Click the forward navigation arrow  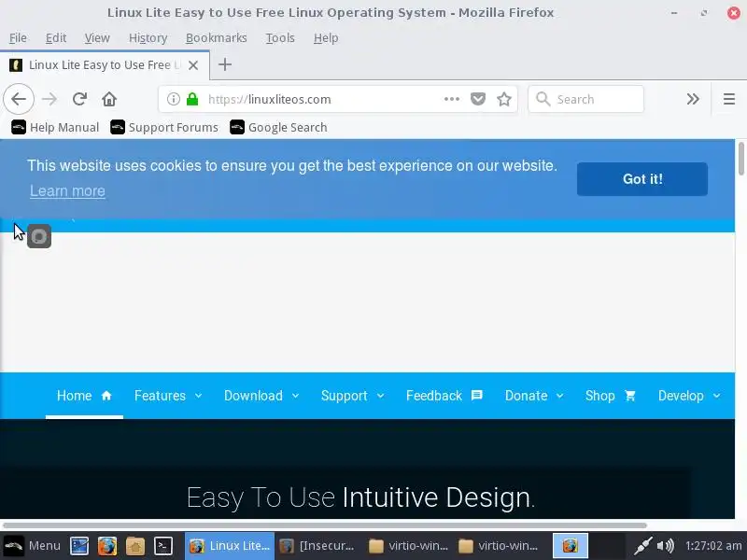pyautogui.click(x=49, y=99)
